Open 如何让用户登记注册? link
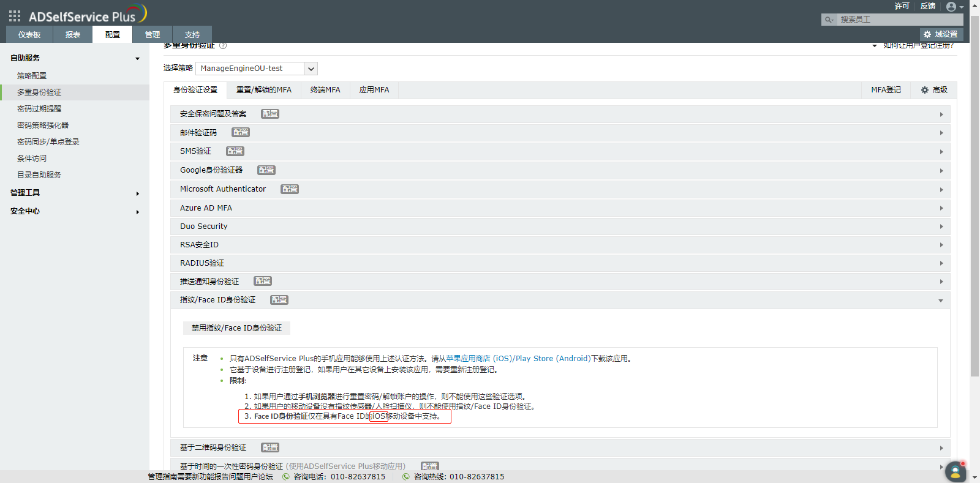 [x=919, y=46]
